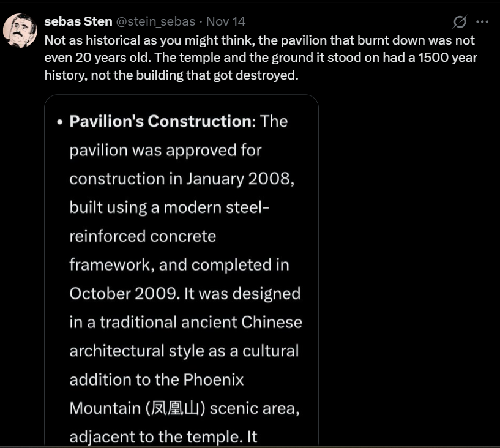Open the Grok explain-post icon

pyautogui.click(x=460, y=22)
